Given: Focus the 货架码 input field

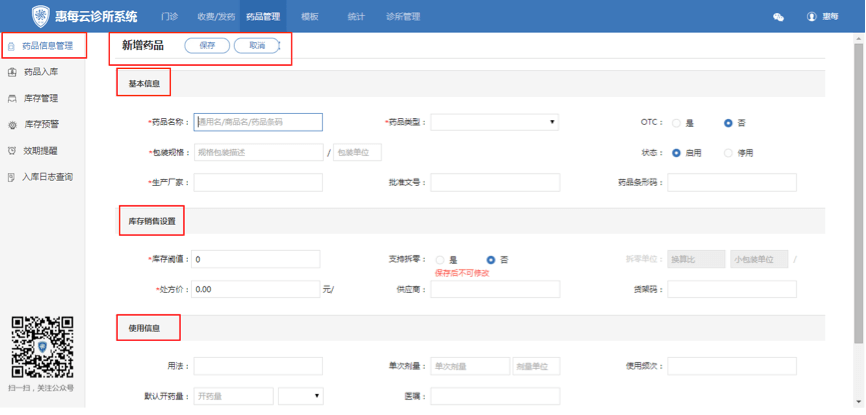Looking at the screenshot, I should pyautogui.click(x=732, y=289).
